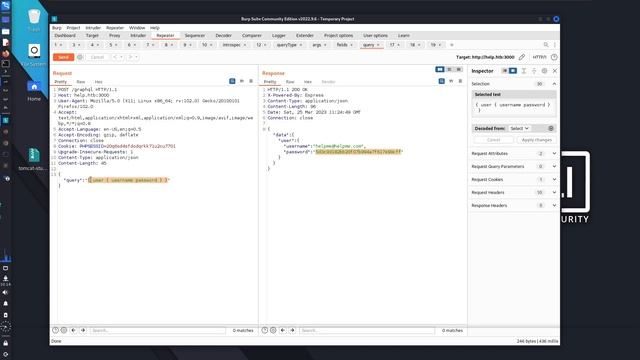
Task: Search Repeater tabs magnifier icon
Action: coord(546,45)
